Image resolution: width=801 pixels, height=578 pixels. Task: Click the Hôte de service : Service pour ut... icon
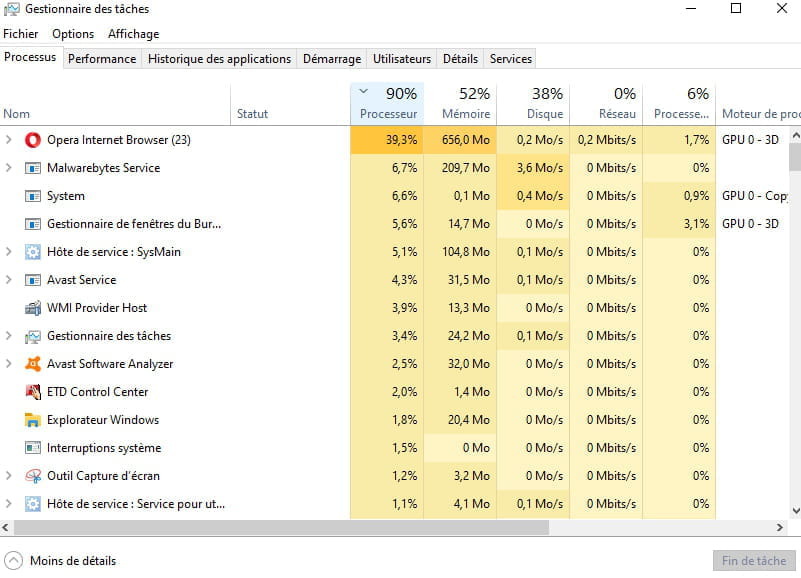[33, 504]
